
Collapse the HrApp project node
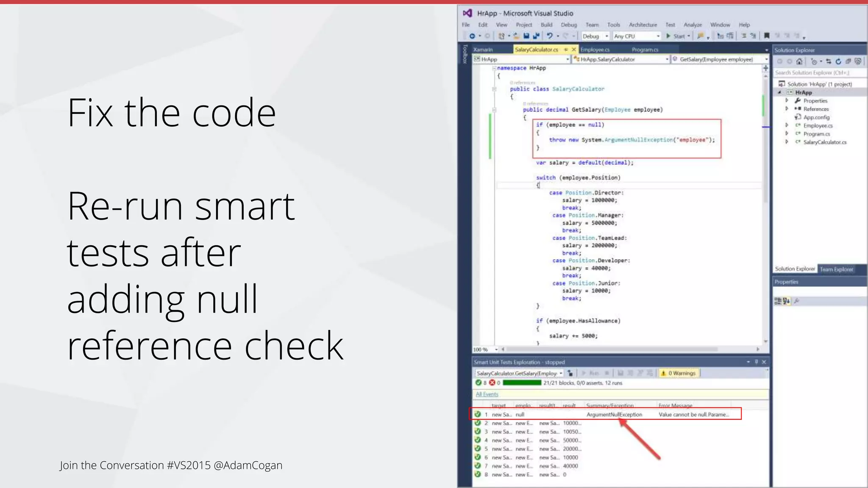780,92
